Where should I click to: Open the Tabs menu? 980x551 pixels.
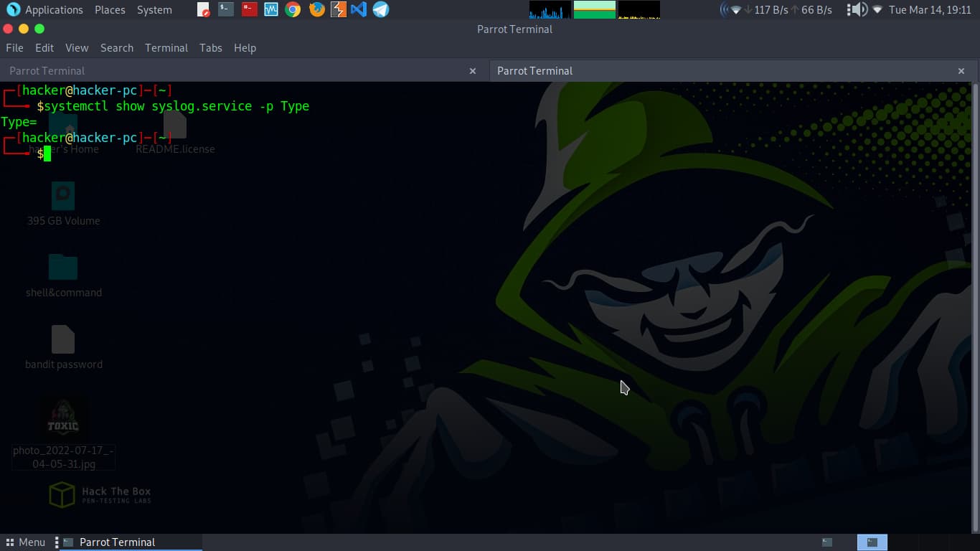[x=210, y=48]
